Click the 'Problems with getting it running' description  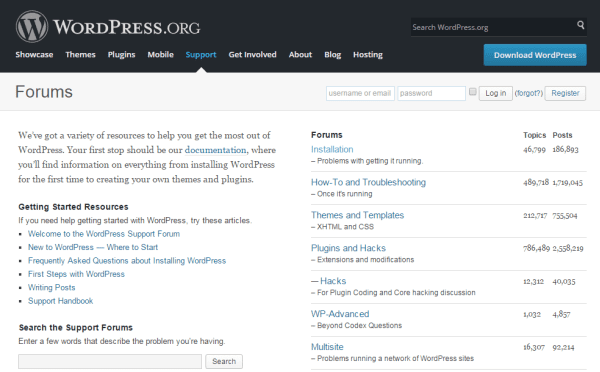370,161
